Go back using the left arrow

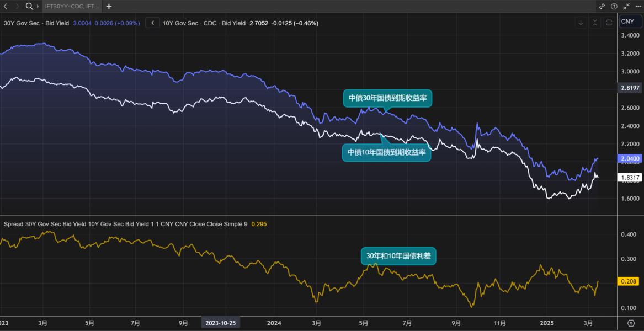point(6,6)
